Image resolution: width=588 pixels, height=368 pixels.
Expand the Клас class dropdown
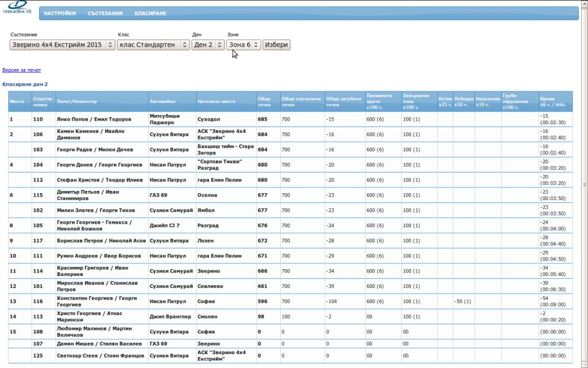click(x=153, y=45)
